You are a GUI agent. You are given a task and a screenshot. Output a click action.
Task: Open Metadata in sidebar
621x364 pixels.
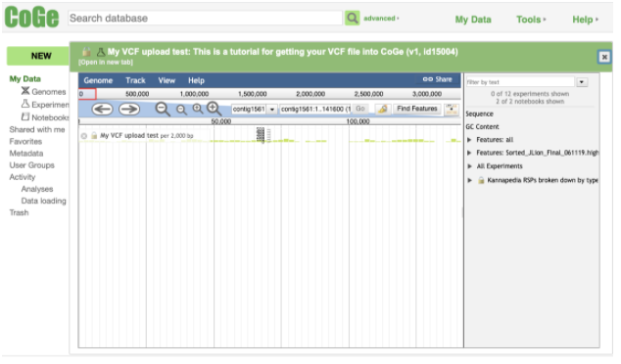click(26, 153)
